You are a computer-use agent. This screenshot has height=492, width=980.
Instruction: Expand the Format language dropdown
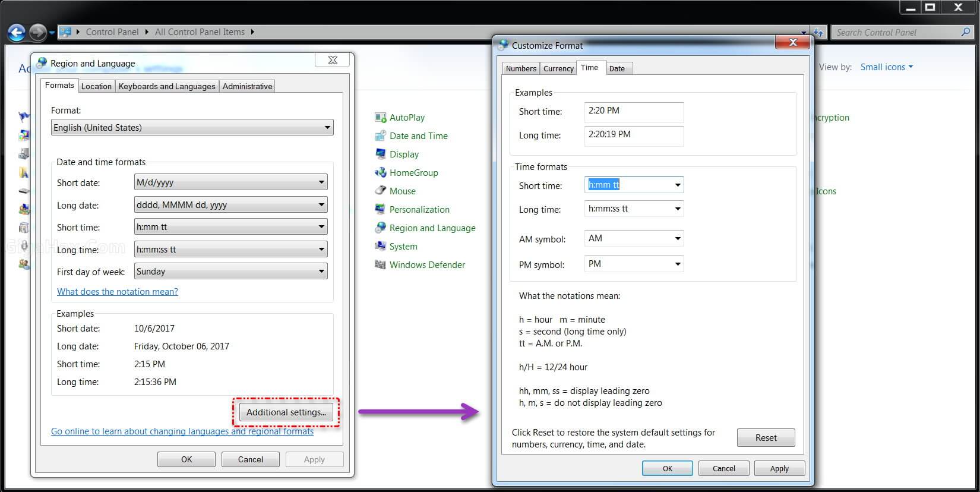click(192, 128)
